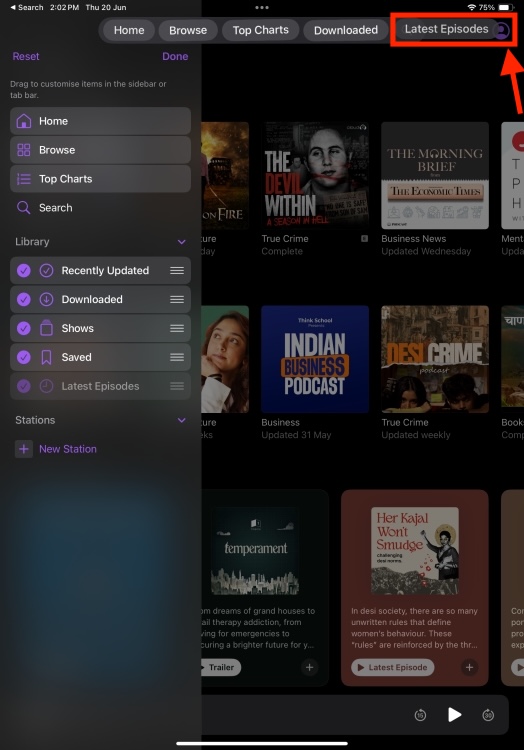This screenshot has height=750, width=524.
Task: Select Recently Updated library item label
Action: (105, 270)
